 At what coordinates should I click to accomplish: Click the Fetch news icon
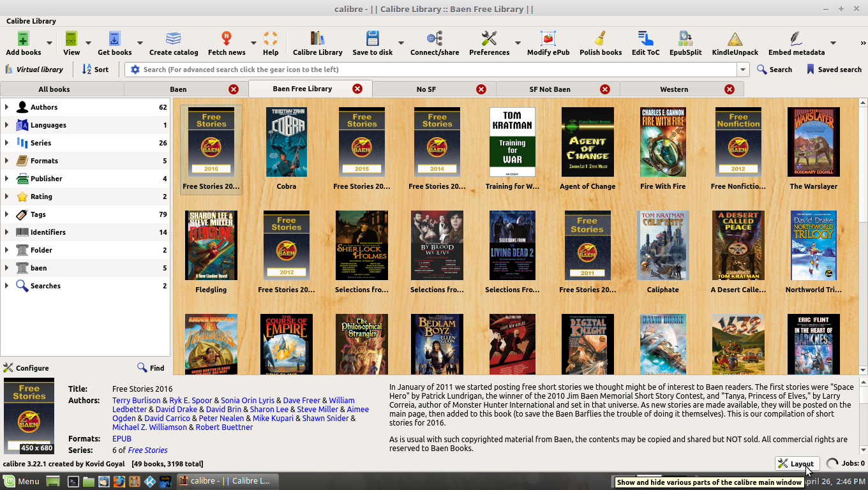click(x=227, y=43)
